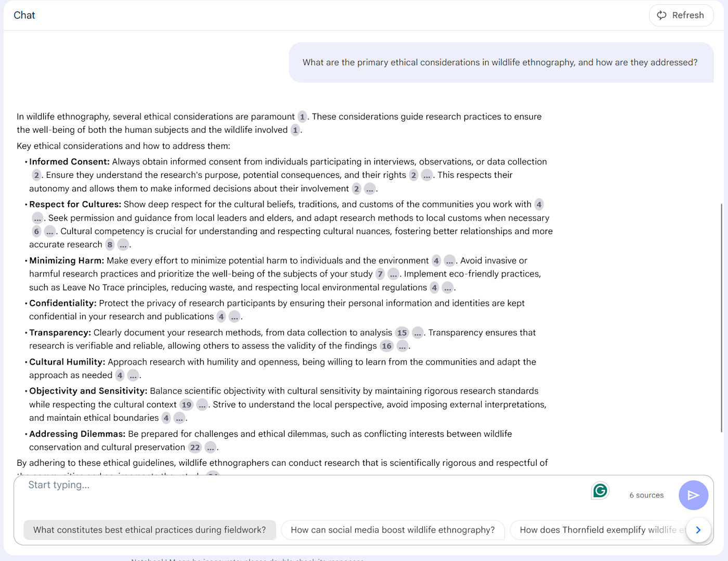This screenshot has width=728, height=561.
Task: Open citation 16 after 'validity of the findings'
Action: (387, 346)
